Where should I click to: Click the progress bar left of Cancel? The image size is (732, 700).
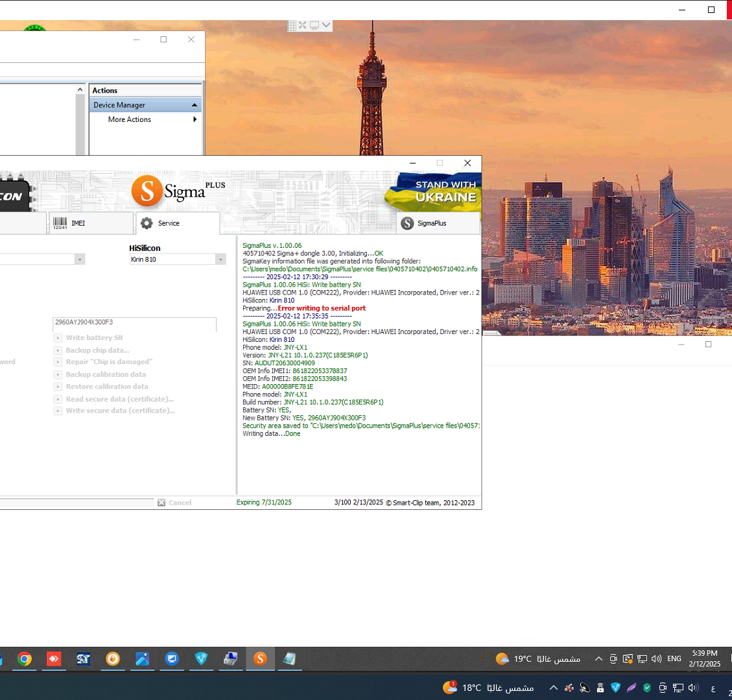[77, 503]
